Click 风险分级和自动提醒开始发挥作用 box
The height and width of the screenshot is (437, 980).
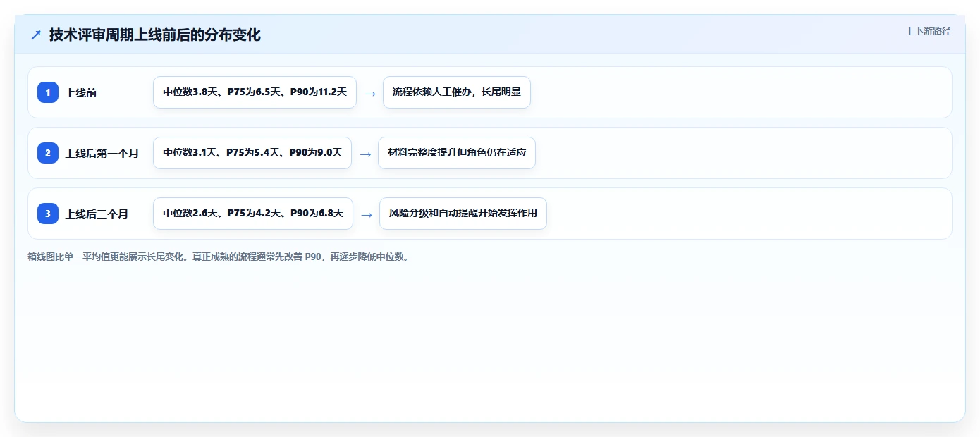pyautogui.click(x=463, y=214)
